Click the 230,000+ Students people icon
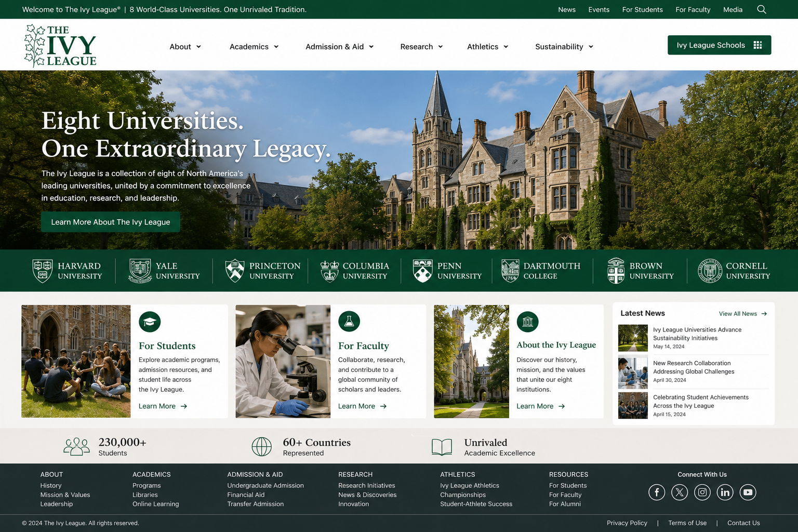798x532 pixels. coord(77,446)
